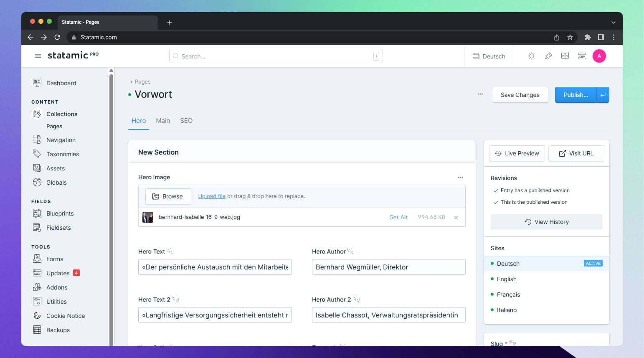This screenshot has height=358, width=644.
Task: Open the Collections section in the sidebar
Action: 61,114
